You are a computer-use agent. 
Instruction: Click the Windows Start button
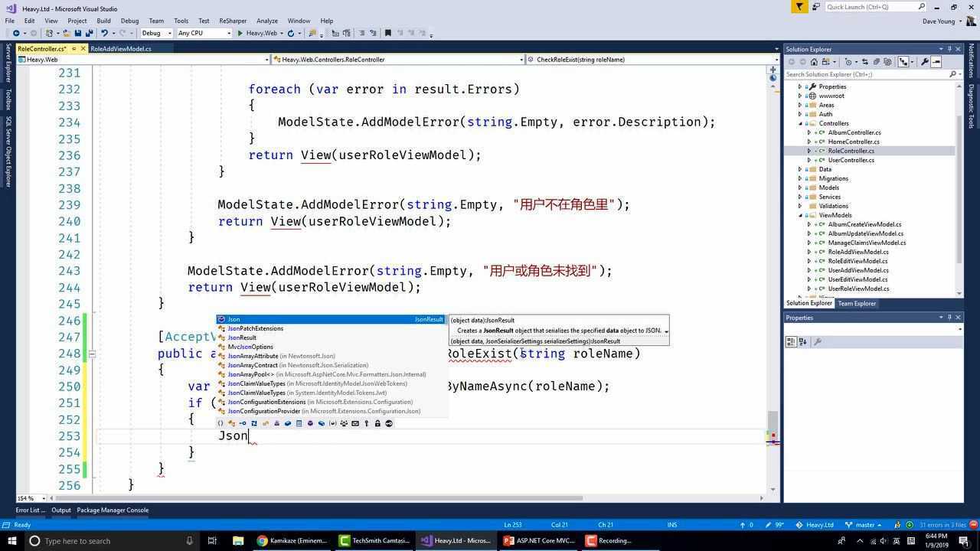point(12,540)
